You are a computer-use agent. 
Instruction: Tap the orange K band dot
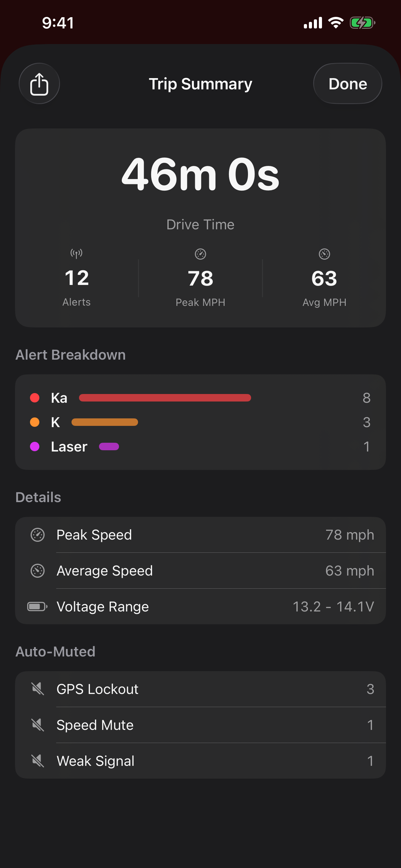tap(35, 422)
